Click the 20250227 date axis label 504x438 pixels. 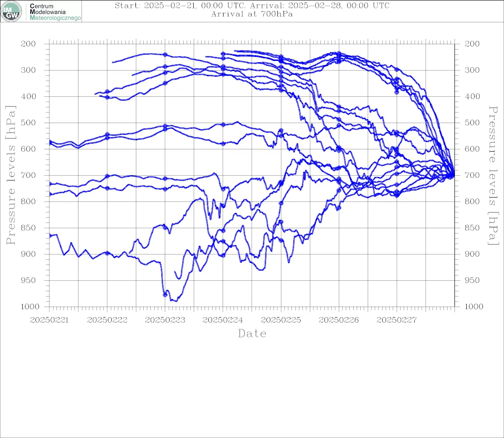[x=397, y=320]
